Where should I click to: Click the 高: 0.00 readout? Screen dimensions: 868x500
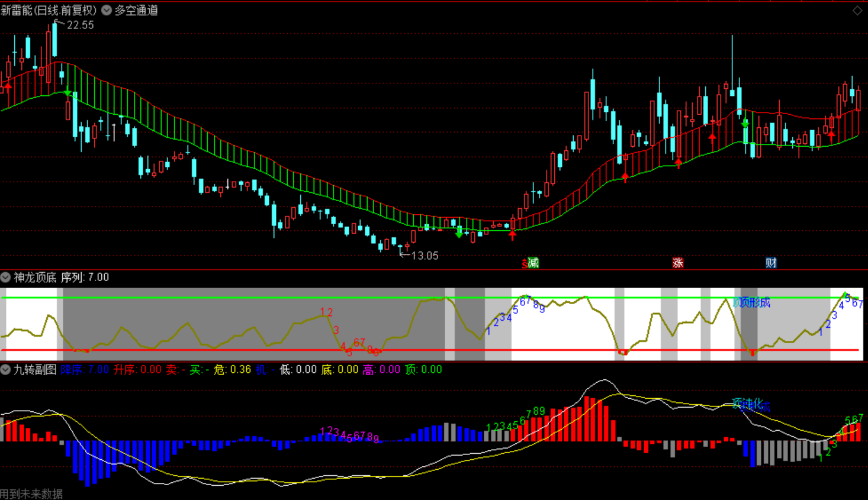coord(381,370)
